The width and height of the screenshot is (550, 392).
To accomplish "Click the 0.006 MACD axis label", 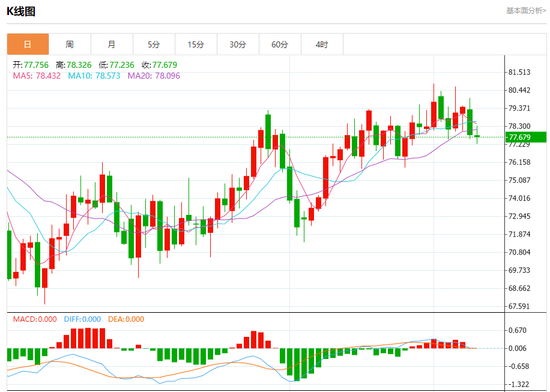I will click(518, 348).
